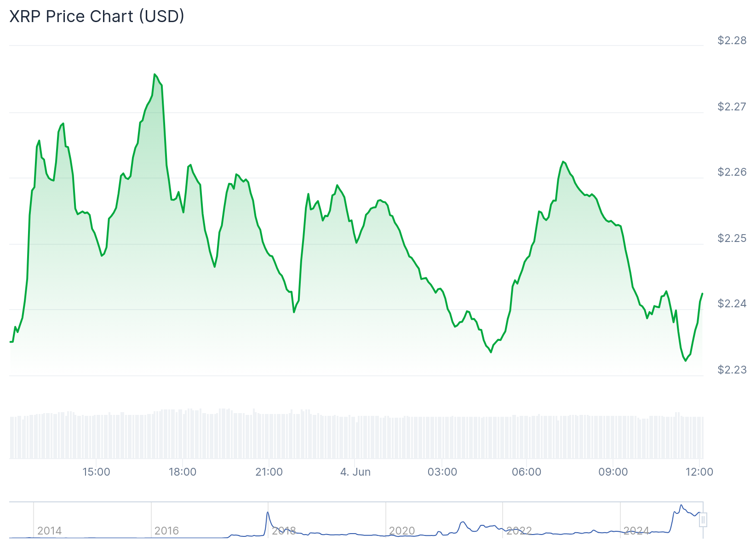Click the price peak after 06:00
Screen dimensions: 756x552
coord(563,161)
